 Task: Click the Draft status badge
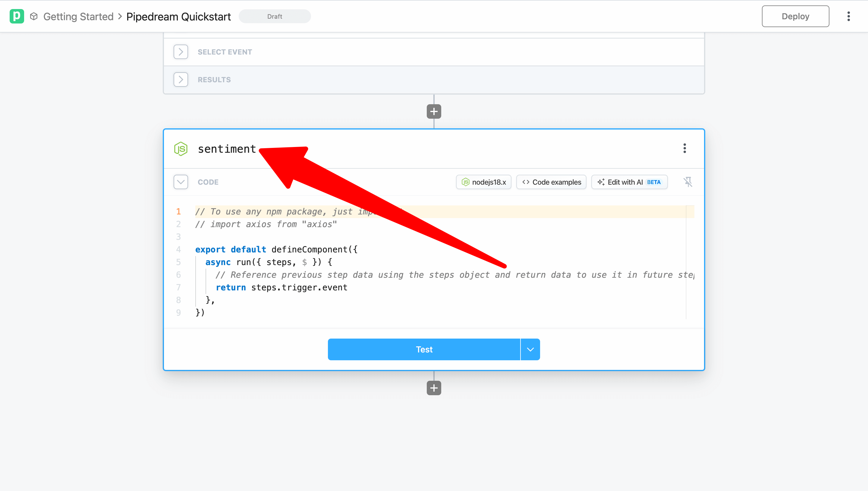[x=275, y=16]
